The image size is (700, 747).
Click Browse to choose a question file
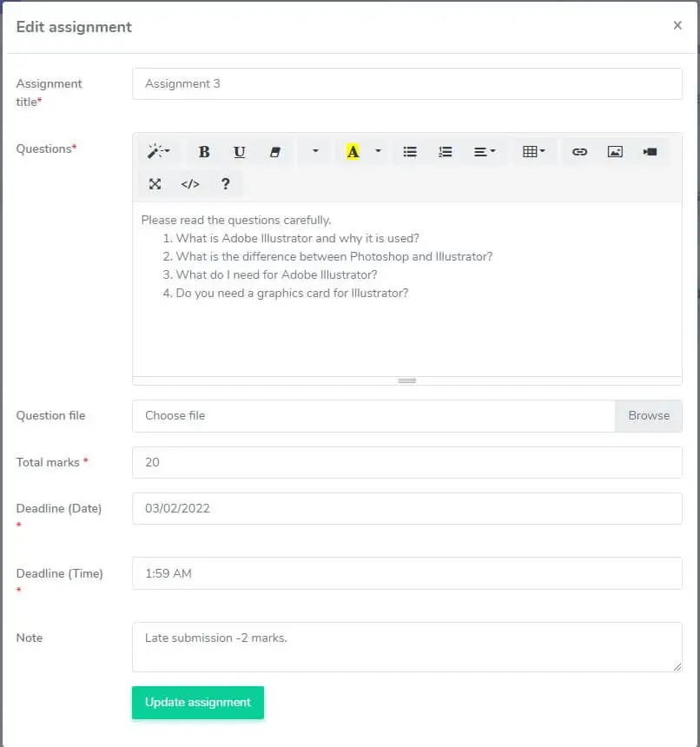(649, 416)
